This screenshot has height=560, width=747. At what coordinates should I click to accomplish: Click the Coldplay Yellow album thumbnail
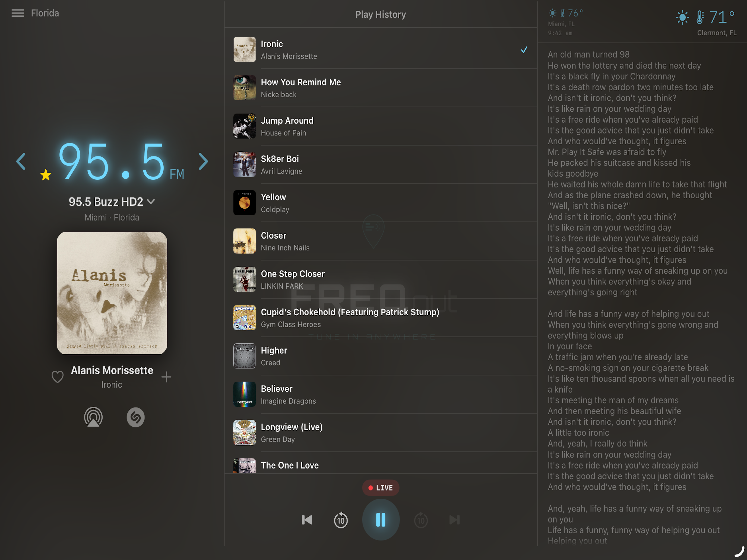click(x=245, y=203)
